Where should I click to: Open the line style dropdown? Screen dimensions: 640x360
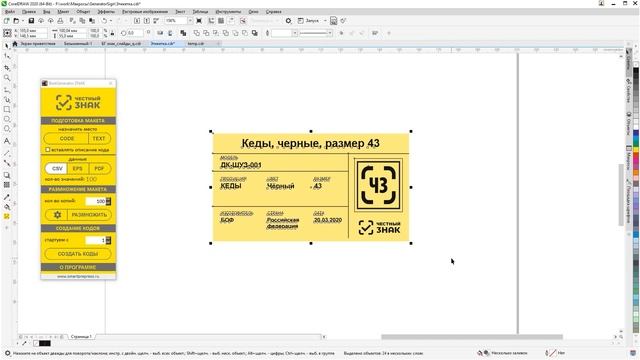[x=330, y=33]
